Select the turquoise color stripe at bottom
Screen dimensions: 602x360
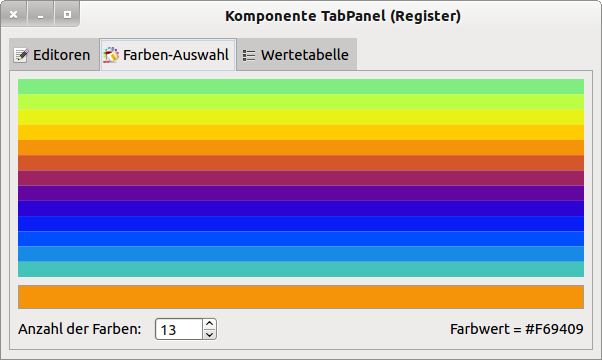[301, 269]
